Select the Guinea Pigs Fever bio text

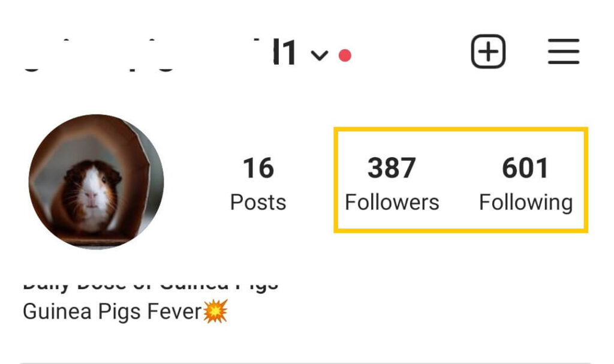tap(112, 312)
